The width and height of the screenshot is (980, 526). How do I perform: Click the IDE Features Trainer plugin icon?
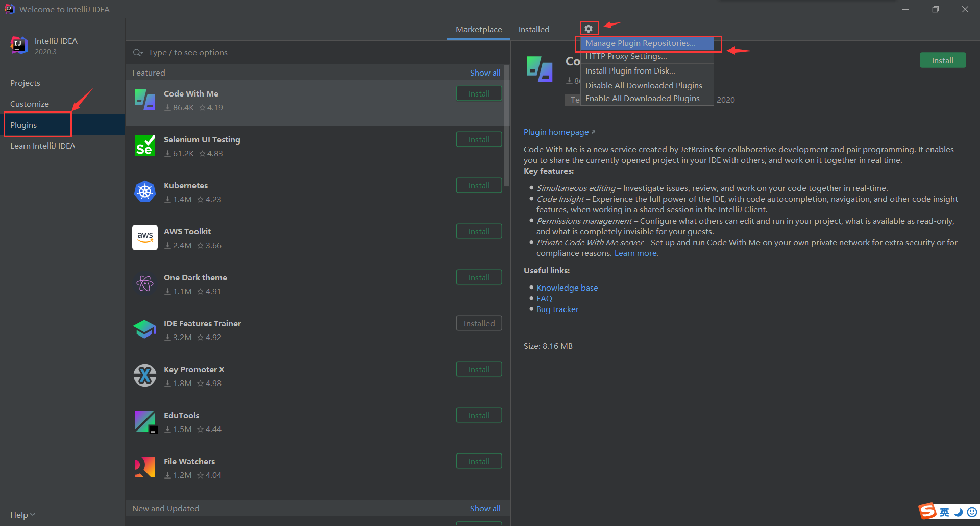pos(145,329)
